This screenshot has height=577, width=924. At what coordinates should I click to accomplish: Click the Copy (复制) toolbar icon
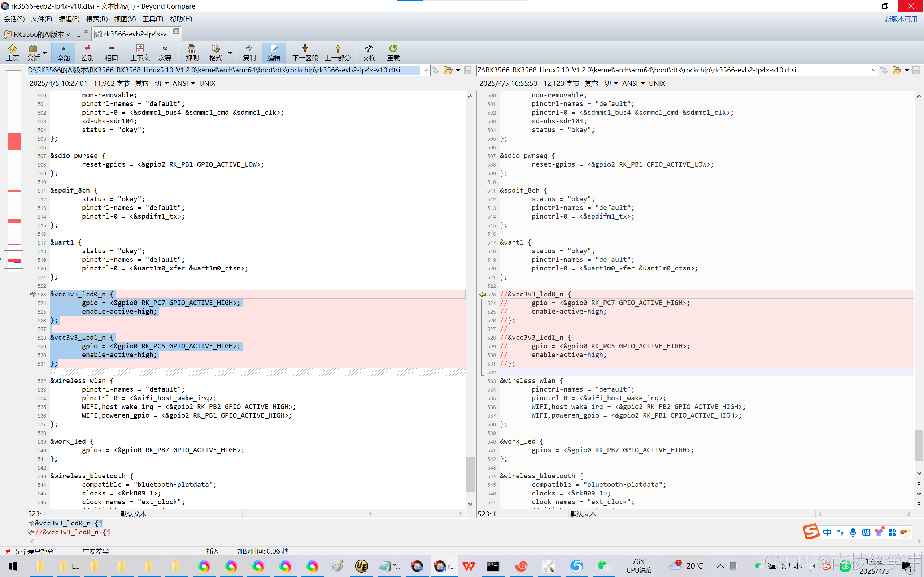[249, 52]
